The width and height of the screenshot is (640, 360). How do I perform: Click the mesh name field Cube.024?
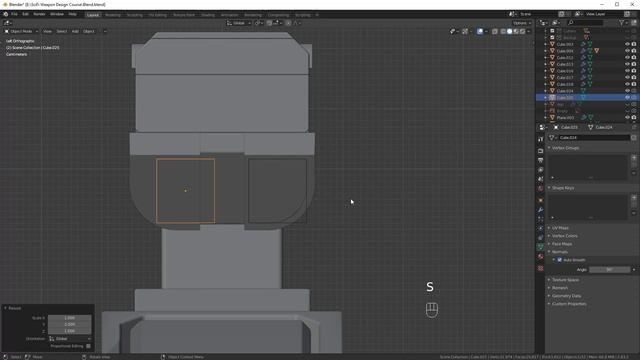click(x=594, y=138)
